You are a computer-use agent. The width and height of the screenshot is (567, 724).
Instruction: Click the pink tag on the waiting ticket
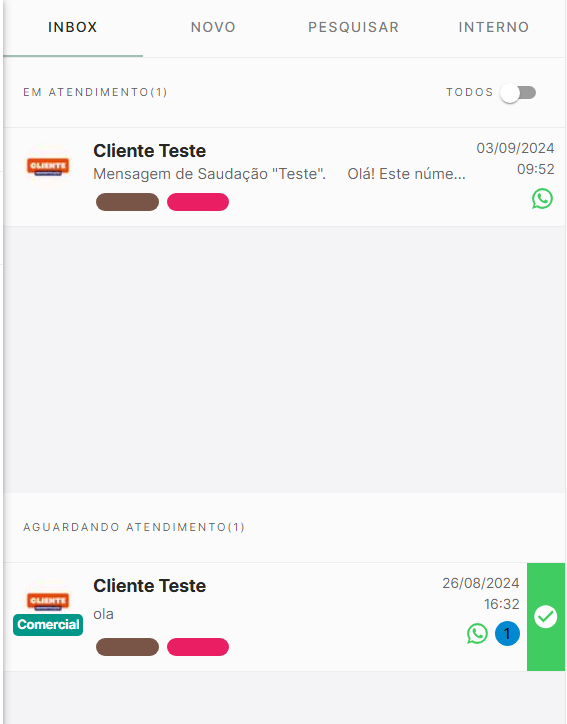198,647
